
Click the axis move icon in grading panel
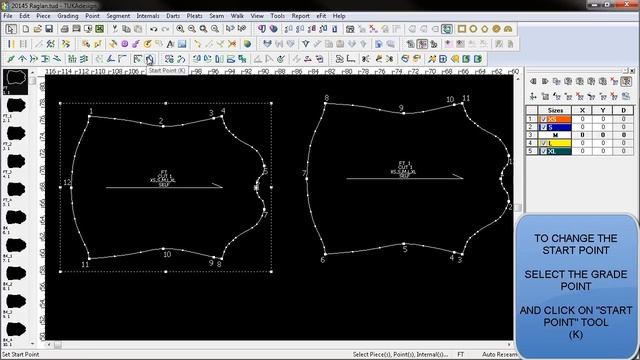point(533,96)
